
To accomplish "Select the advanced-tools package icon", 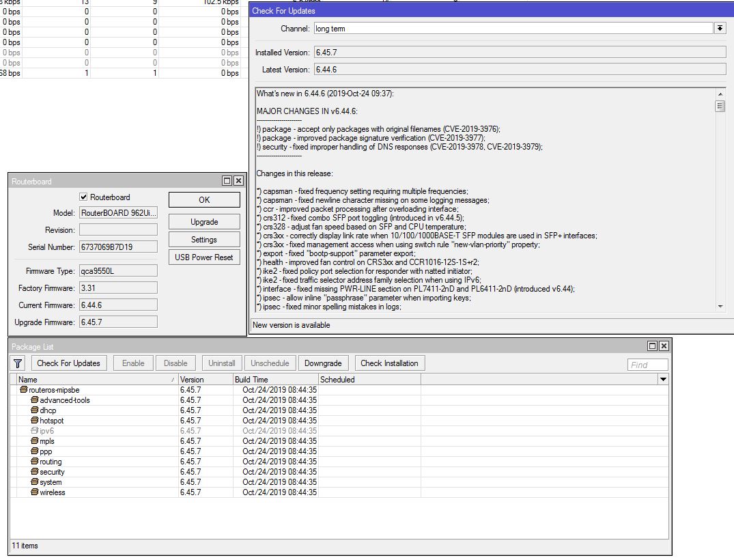I will (35, 400).
